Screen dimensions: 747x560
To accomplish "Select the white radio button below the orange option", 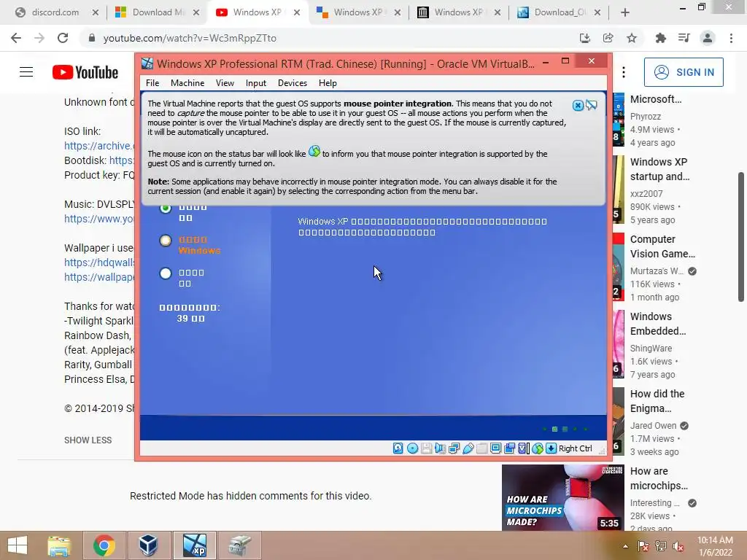I will pos(166,273).
